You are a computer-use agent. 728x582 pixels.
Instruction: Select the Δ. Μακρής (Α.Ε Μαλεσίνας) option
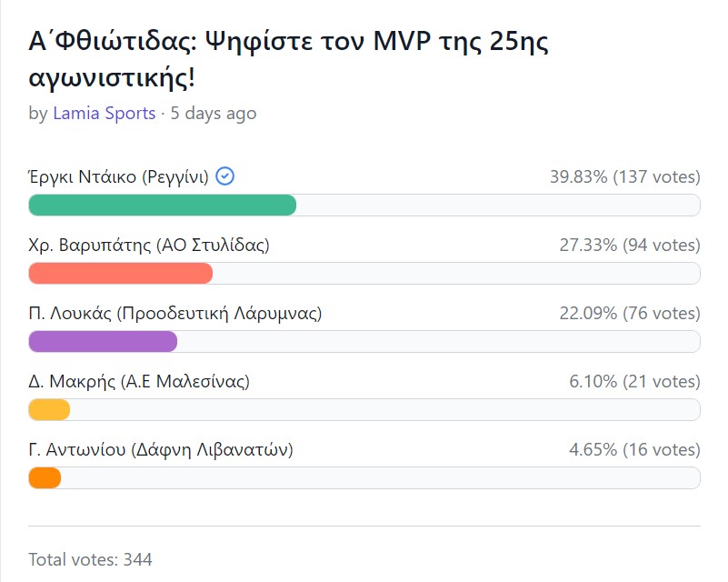[x=139, y=382]
